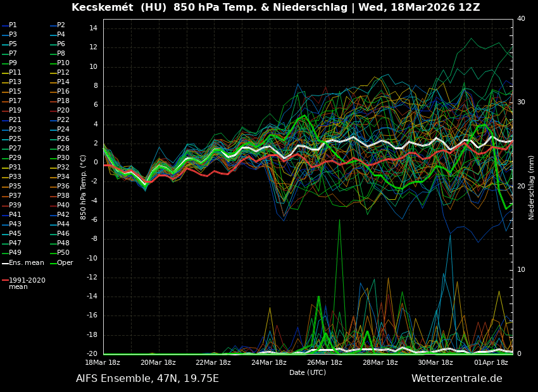538x392 pixels.
Task: Click the white Ens. mean line swatch
Action: click(x=4, y=263)
